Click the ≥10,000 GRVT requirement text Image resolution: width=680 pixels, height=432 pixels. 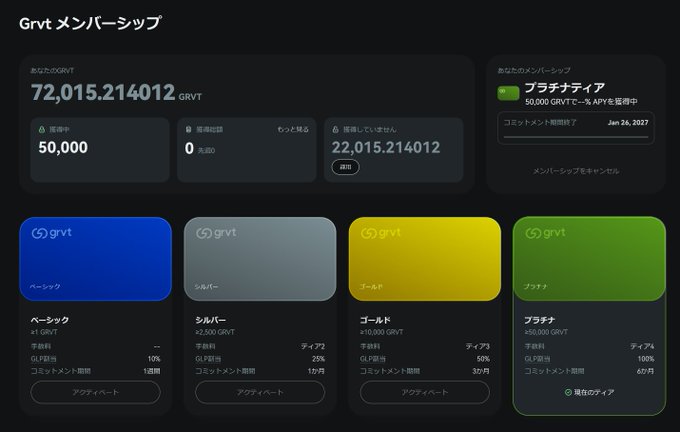[381, 332]
